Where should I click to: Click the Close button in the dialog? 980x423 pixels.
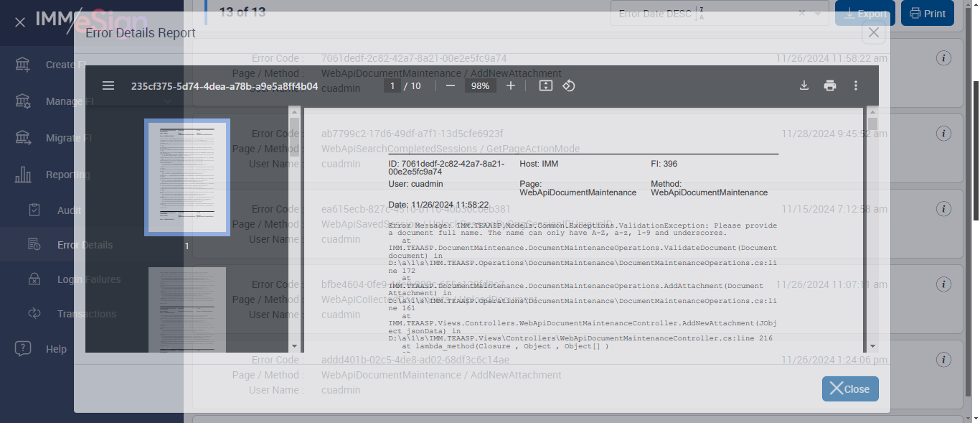tap(850, 389)
